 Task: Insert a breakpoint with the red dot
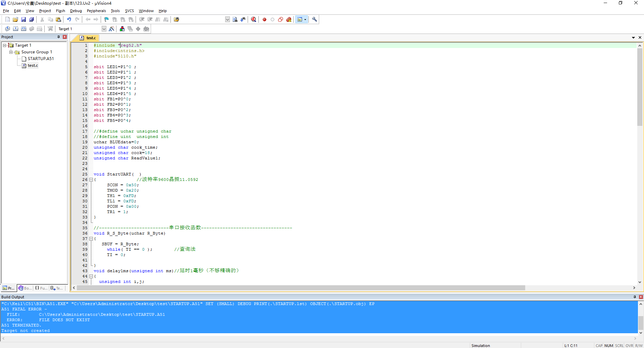point(264,19)
